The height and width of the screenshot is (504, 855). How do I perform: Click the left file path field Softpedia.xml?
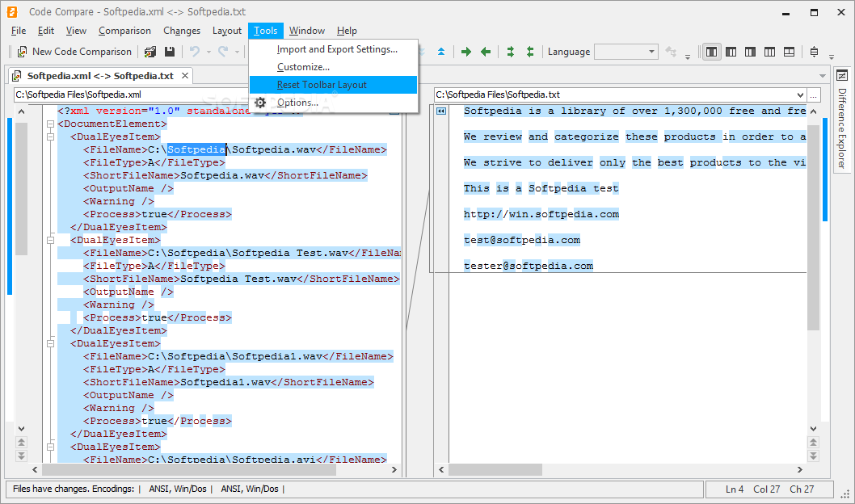pos(131,94)
